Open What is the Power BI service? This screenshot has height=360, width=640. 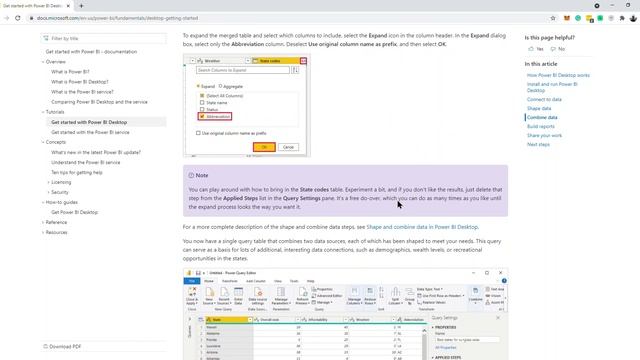82,92
